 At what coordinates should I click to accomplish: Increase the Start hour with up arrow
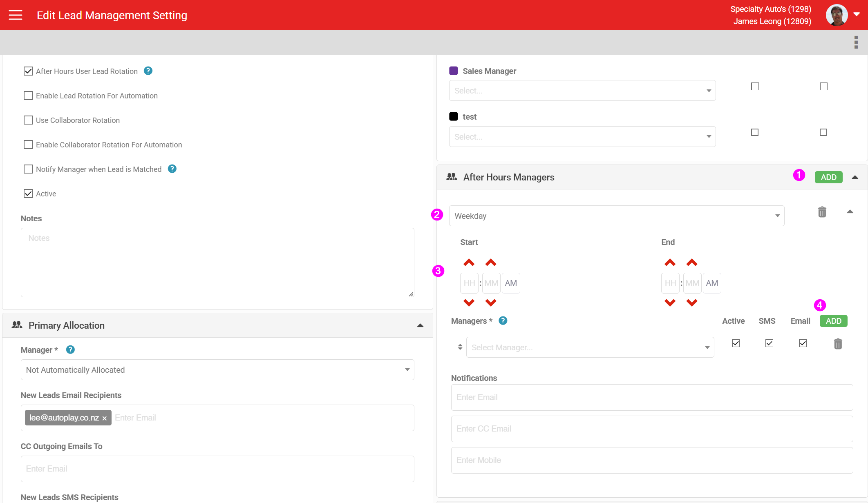click(469, 263)
